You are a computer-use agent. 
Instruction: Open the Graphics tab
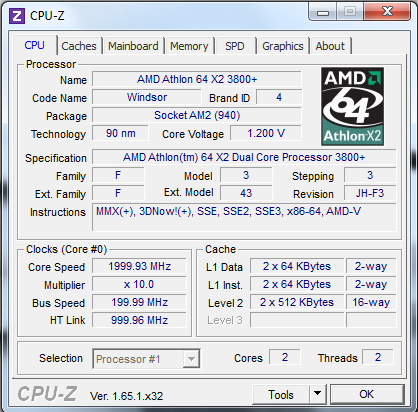(x=283, y=46)
